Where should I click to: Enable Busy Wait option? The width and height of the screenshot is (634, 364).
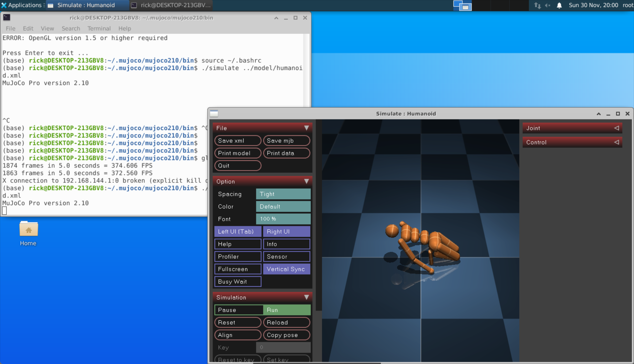(238, 282)
